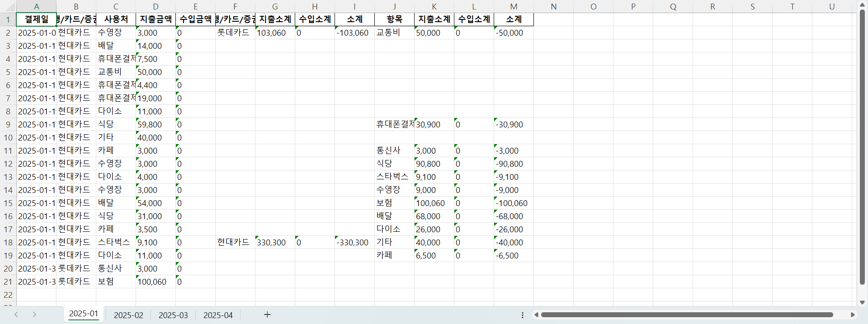Select cell 40,000 in column K
This screenshot has height=324, width=868.
click(x=434, y=242)
